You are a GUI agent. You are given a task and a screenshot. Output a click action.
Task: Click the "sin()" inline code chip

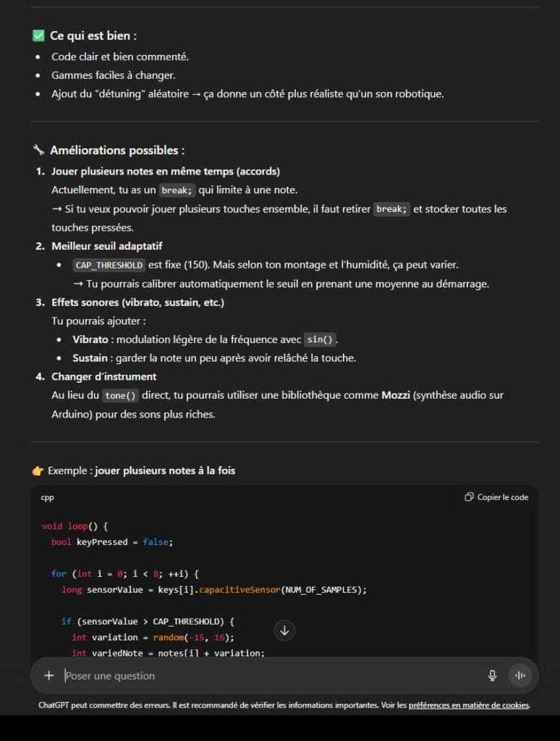tap(321, 340)
